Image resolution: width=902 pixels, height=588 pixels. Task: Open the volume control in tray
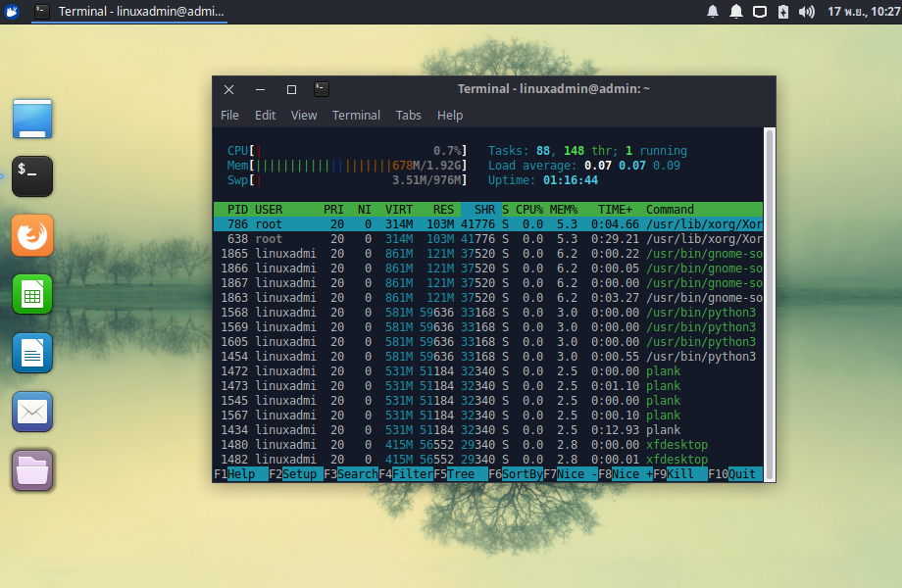click(x=807, y=12)
